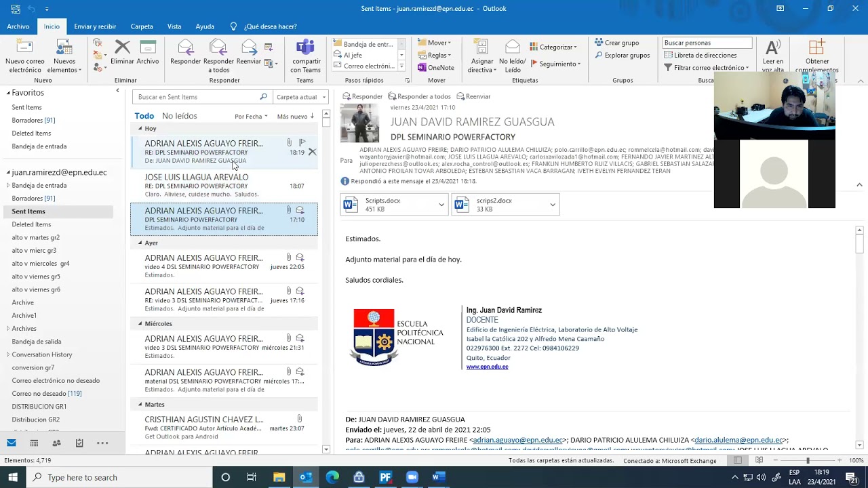The image size is (868, 488).
Task: Open the scrips2.docx attachment dropdown arrow
Action: click(553, 205)
